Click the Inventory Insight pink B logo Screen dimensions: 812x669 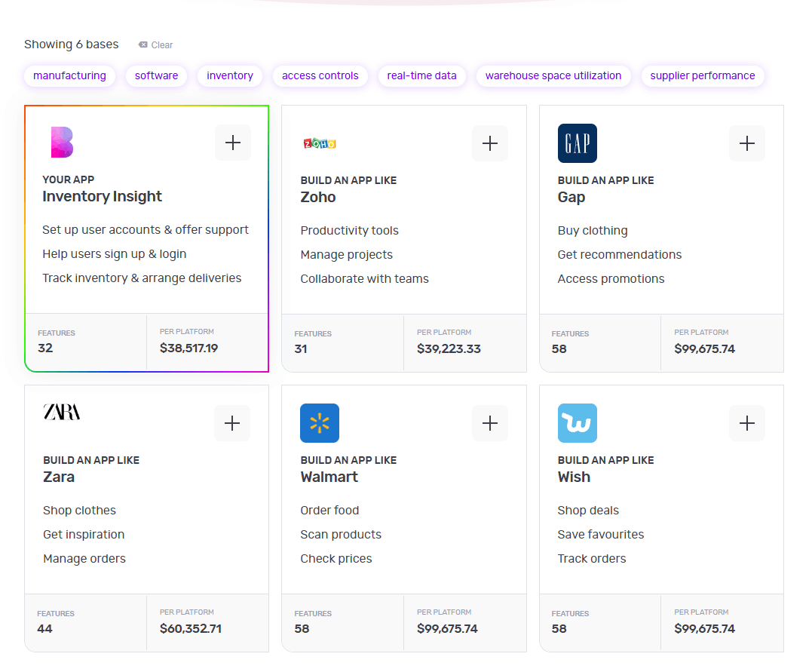click(x=62, y=142)
